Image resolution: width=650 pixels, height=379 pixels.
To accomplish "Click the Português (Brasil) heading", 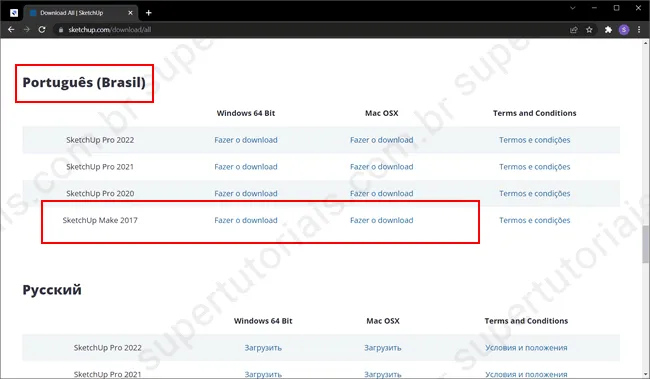I will 84,83.
